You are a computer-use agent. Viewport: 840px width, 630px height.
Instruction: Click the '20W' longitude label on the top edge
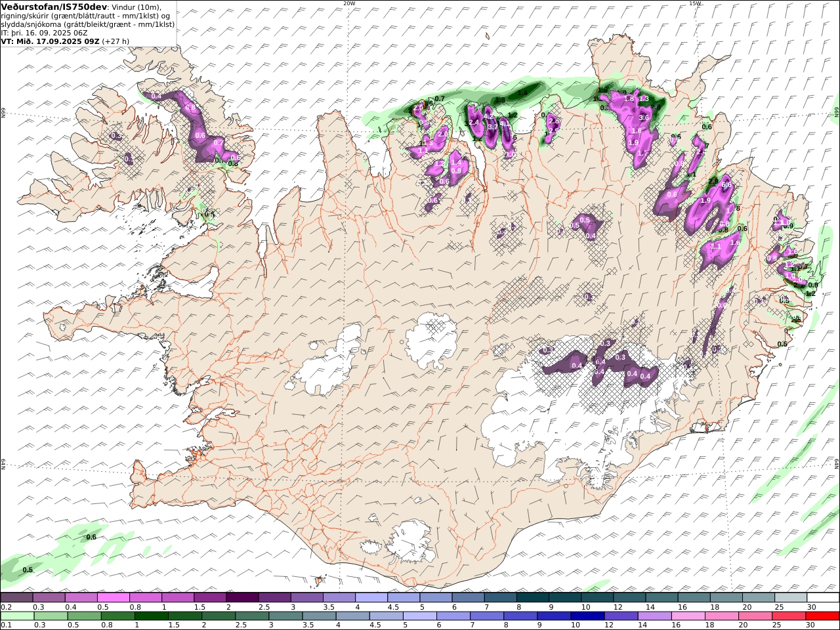349,3
